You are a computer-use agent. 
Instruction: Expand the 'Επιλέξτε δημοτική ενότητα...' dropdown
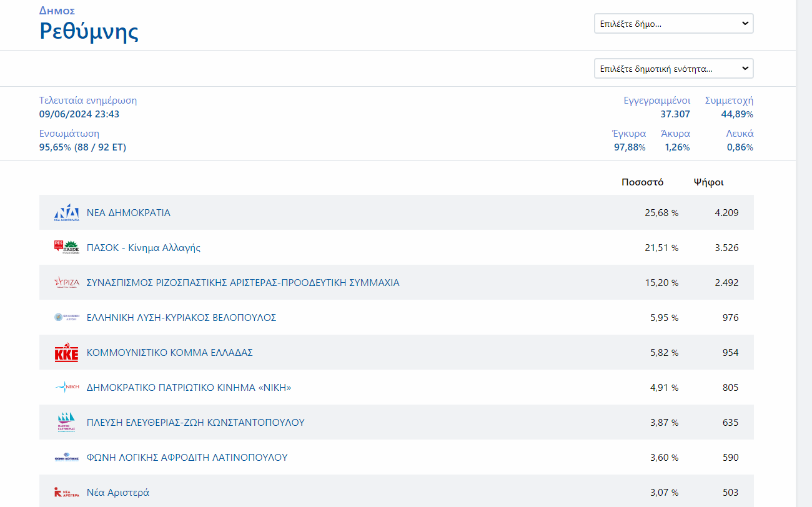[x=673, y=69]
